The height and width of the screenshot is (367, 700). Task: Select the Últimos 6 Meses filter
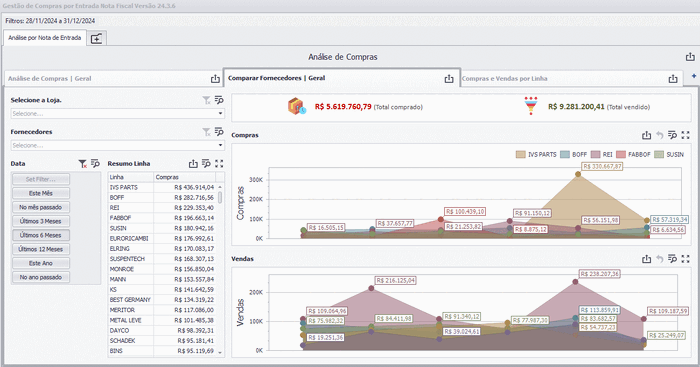point(41,235)
